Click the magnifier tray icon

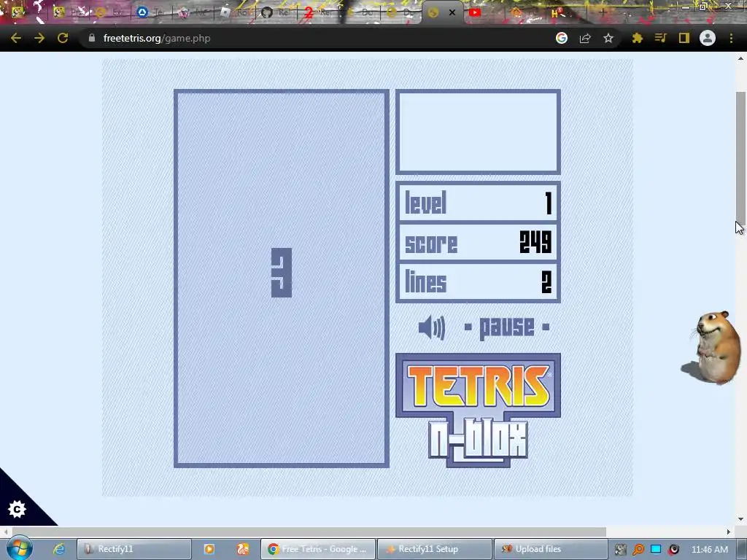point(638,550)
